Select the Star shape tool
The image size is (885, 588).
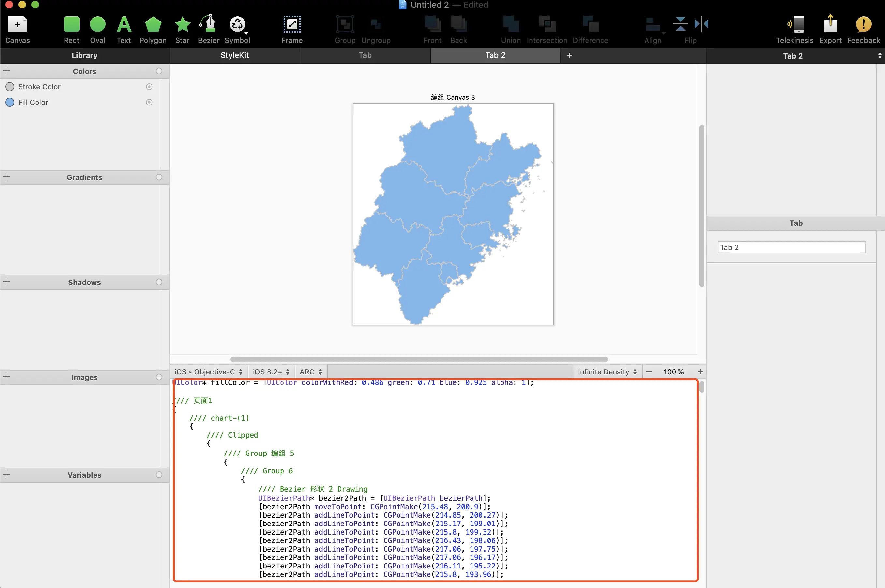(182, 25)
